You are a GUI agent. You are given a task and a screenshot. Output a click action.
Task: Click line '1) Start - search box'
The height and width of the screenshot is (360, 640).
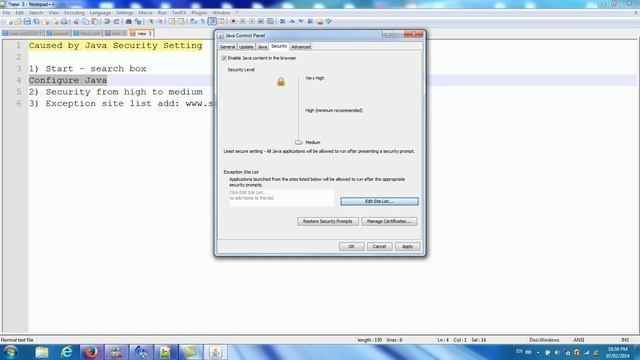tap(87, 69)
